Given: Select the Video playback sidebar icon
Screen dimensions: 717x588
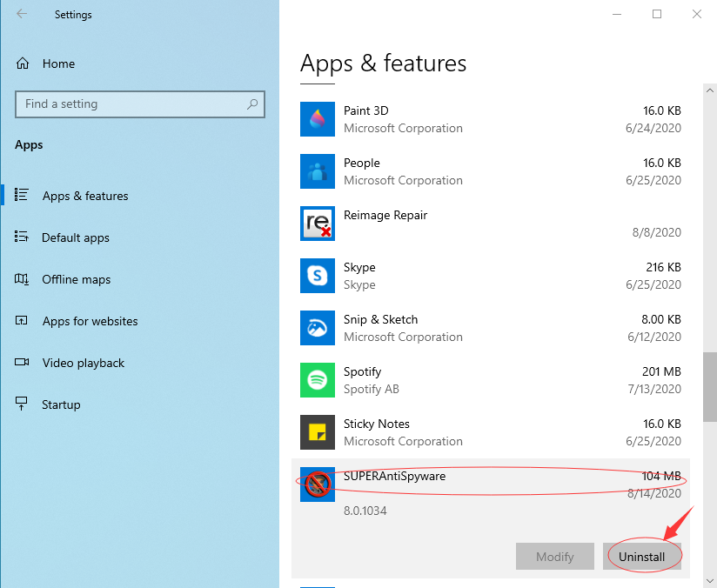Looking at the screenshot, I should (x=22, y=362).
